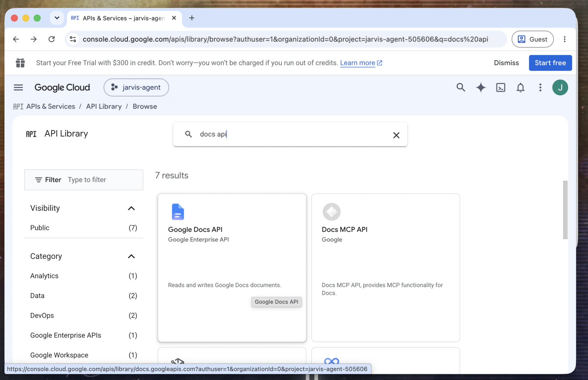Go back in browser history

pos(16,39)
